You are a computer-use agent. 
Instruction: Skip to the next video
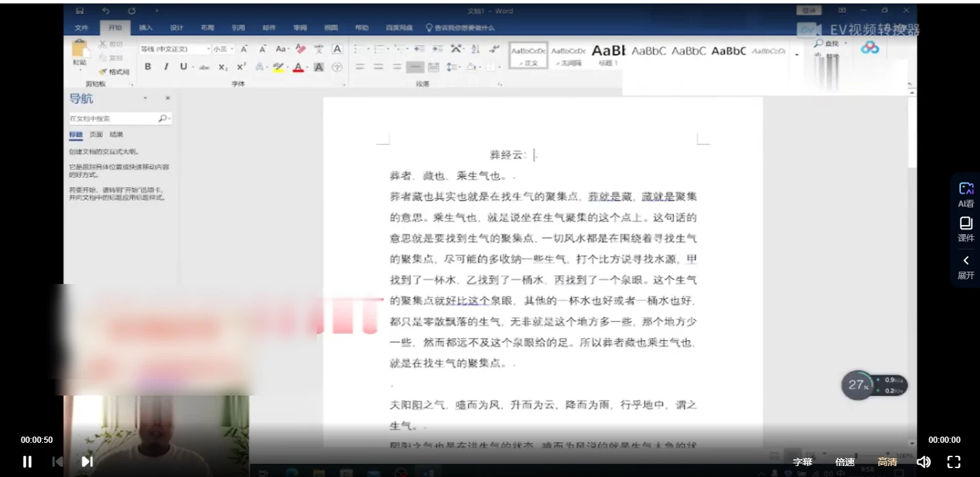click(88, 461)
